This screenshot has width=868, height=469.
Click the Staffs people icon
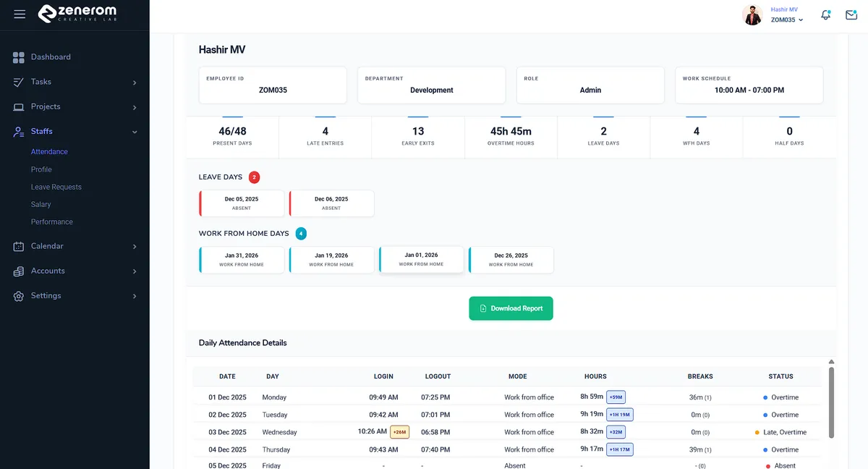(19, 131)
